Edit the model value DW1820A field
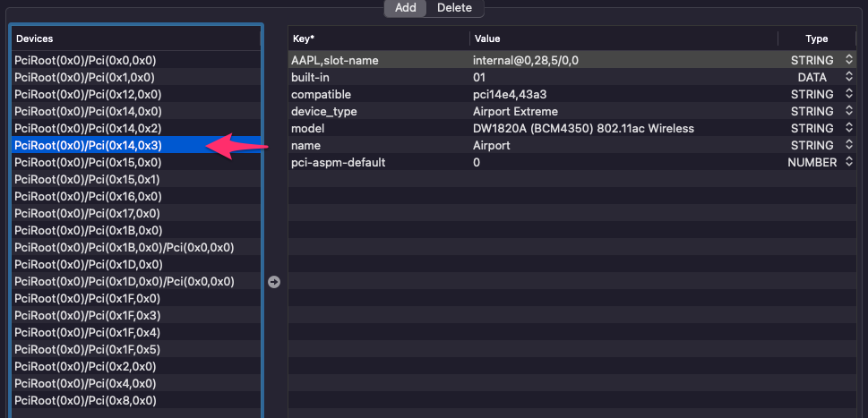Viewport: 868px width, 418px height. (x=583, y=128)
